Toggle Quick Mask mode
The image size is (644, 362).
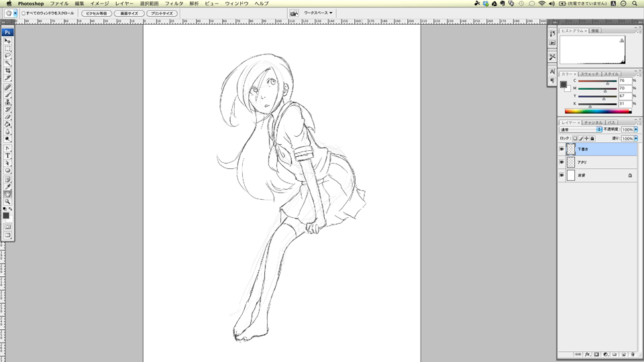coord(7,227)
